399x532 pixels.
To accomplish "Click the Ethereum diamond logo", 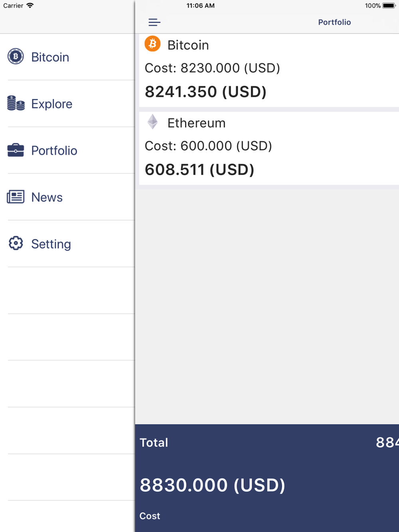I will click(x=152, y=122).
